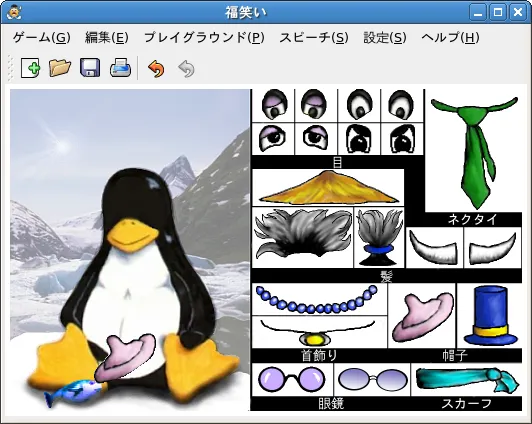Print using the printer icon
The image size is (532, 424).
pos(120,68)
